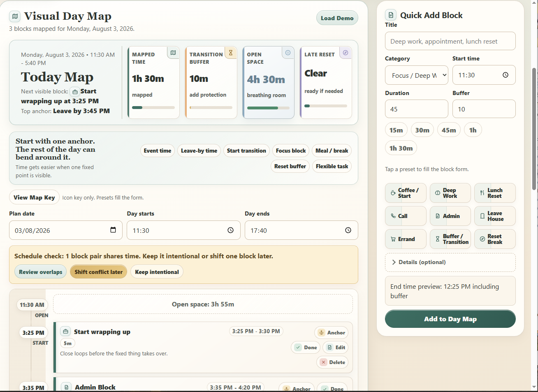Screen dimensions: 538x392
Task: Click the document icon next to Admin Block
Action: click(x=66, y=387)
